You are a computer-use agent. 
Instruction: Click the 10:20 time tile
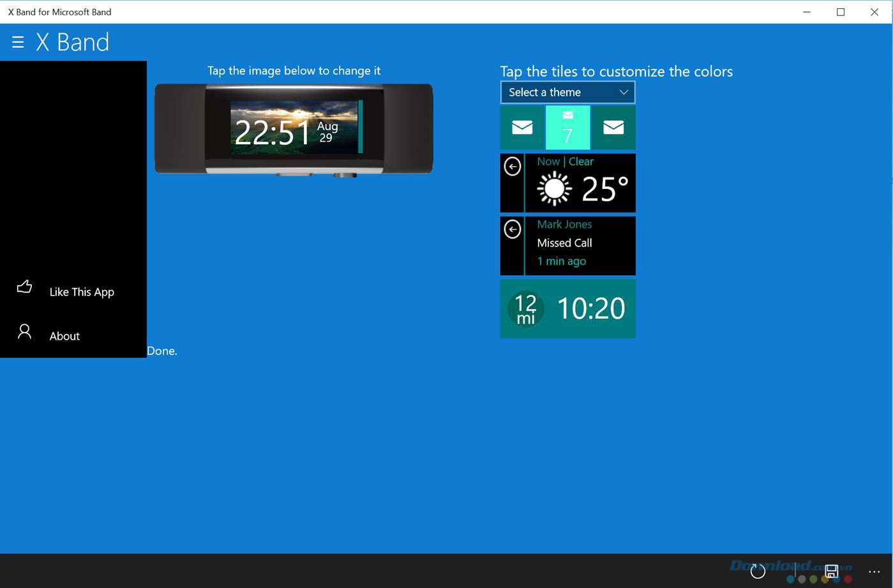[x=590, y=308]
